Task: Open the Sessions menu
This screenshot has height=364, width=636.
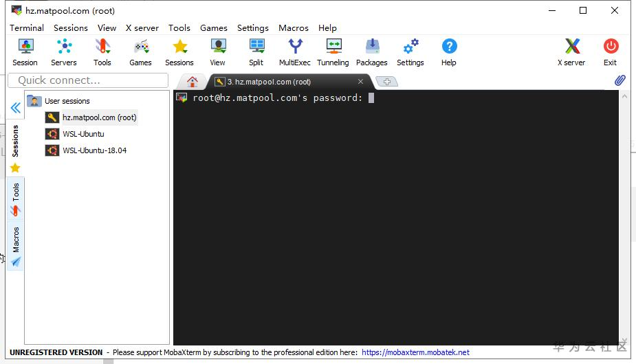Action: [71, 28]
